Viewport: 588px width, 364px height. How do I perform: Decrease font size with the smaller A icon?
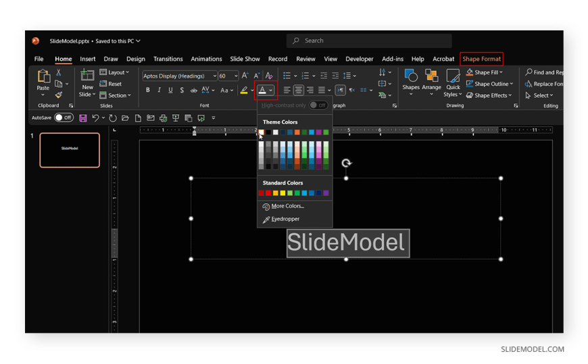pyautogui.click(x=257, y=76)
